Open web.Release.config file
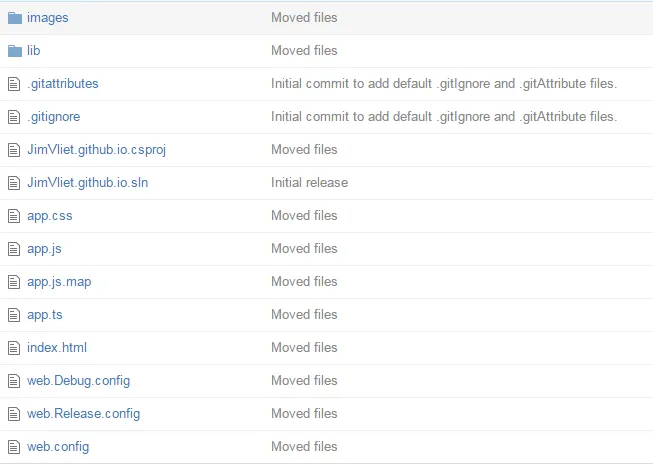The height and width of the screenshot is (465, 653). tap(83, 414)
